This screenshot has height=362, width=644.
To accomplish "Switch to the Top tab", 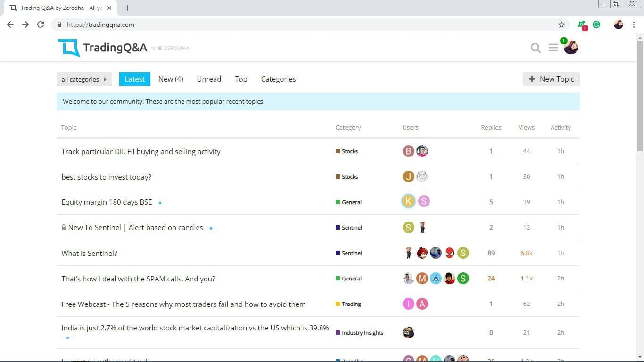I will click(x=241, y=79).
